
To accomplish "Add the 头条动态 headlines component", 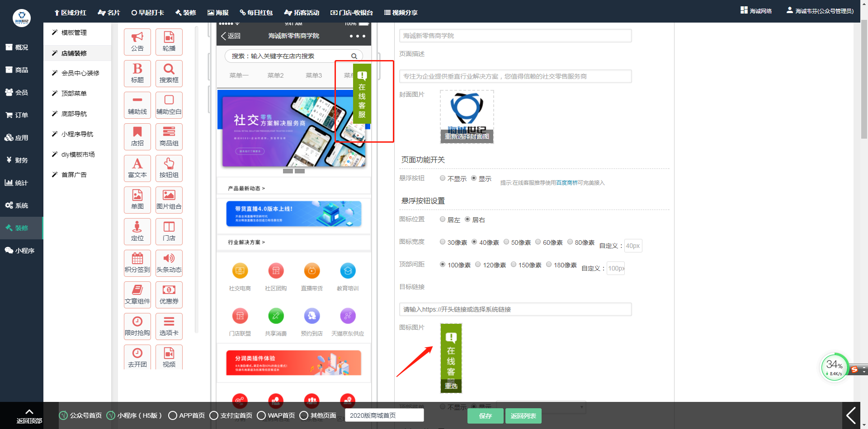I will pos(169,263).
